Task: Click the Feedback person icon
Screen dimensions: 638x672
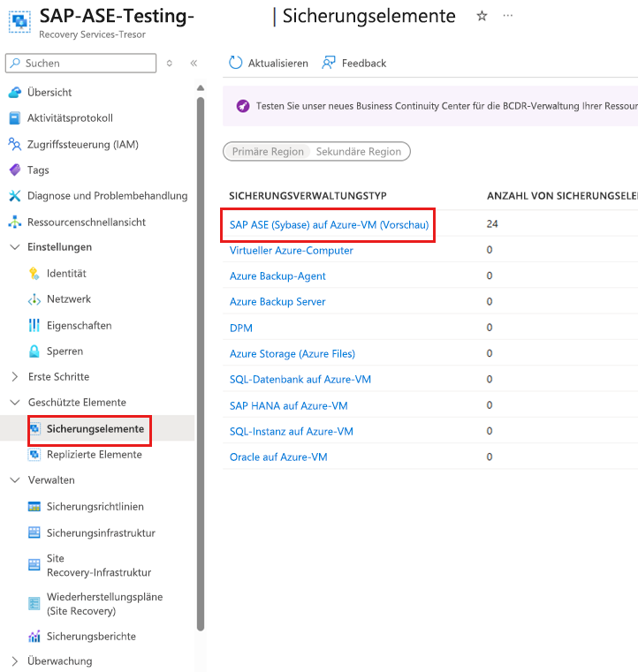Action: [x=329, y=63]
